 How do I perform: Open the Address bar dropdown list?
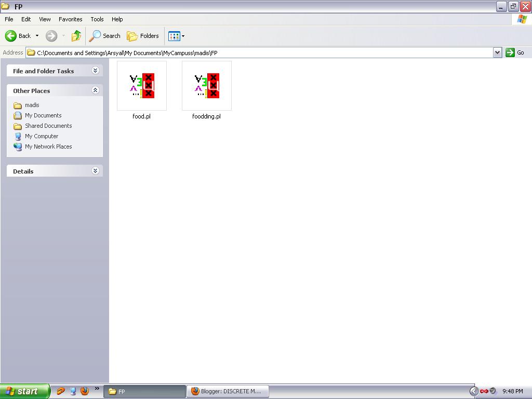click(497, 52)
